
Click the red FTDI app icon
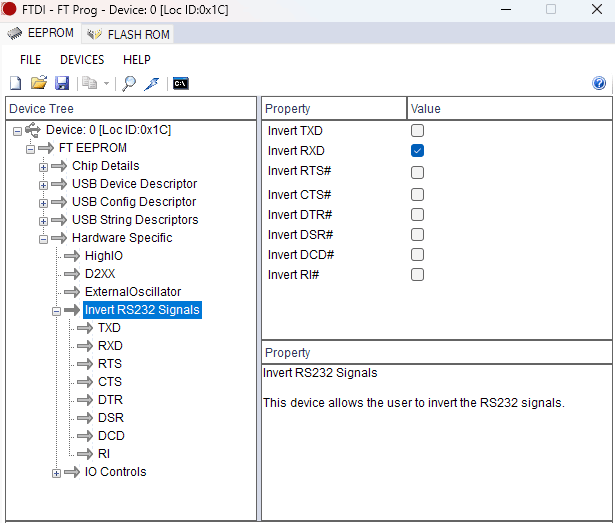point(9,9)
